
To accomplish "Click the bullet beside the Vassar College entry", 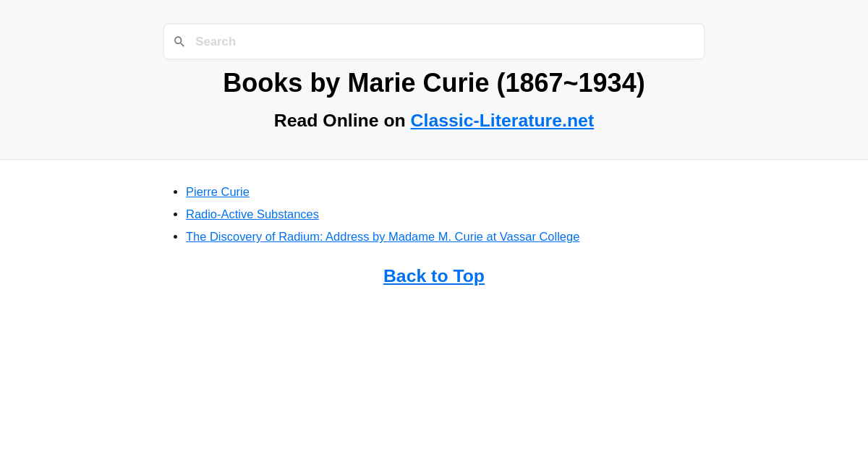I will (175, 236).
